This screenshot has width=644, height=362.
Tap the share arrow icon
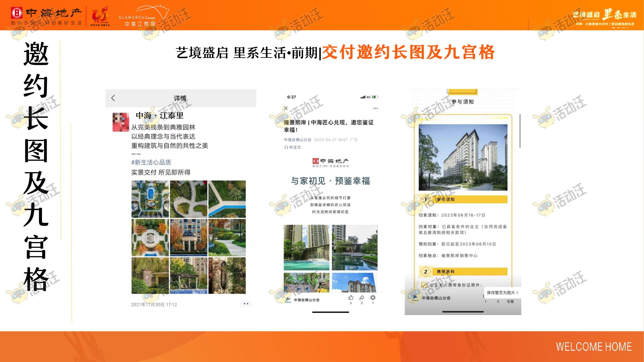click(x=362, y=297)
